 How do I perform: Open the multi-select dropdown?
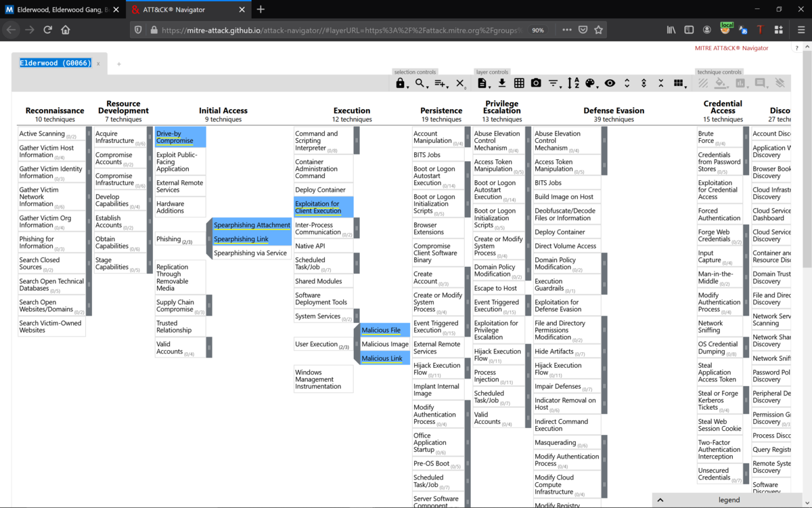tap(441, 83)
